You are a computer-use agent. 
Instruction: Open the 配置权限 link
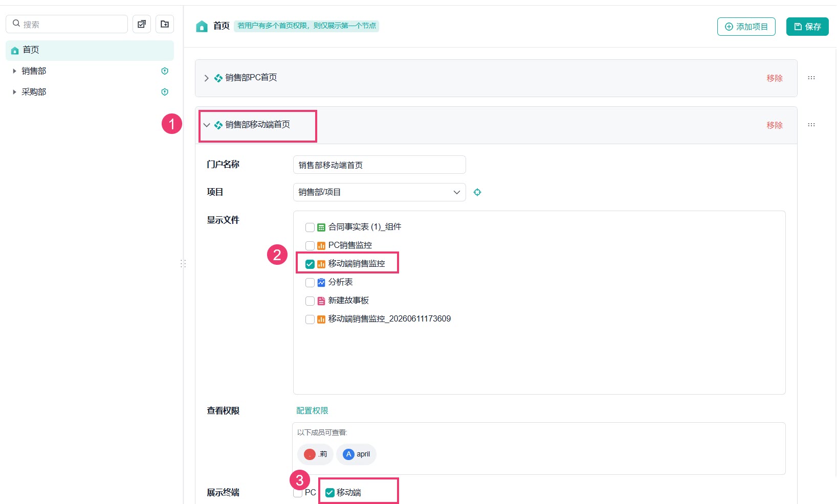(312, 410)
